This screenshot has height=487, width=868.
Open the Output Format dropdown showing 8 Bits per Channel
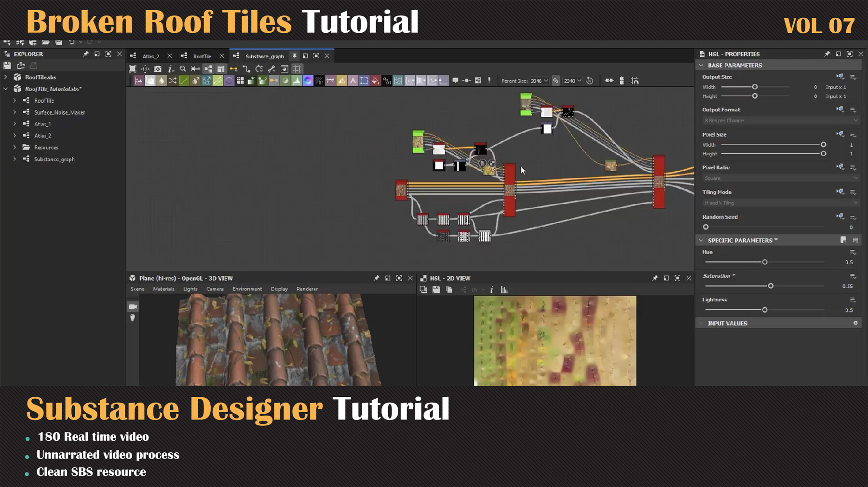(779, 120)
